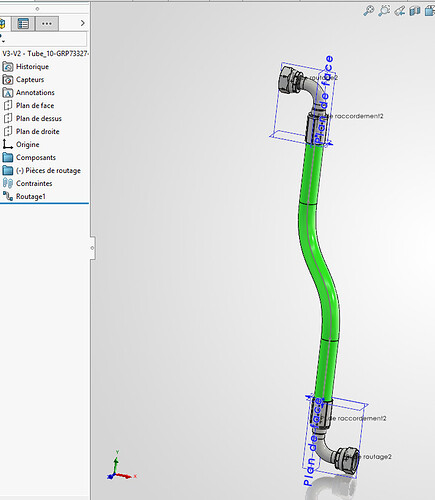Click the 'routage2' label near the top fitting
Image resolution: width=435 pixels, height=500 pixels.
coord(323,78)
